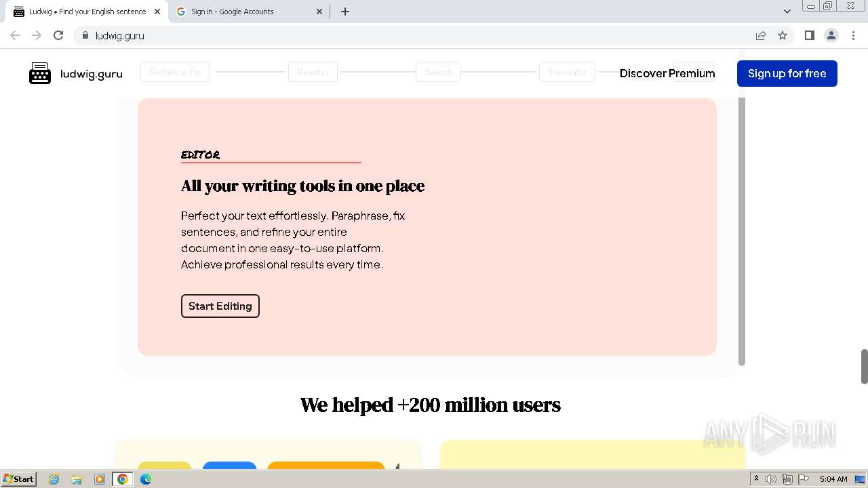
Task: Show hidden system tray icons
Action: tap(756, 479)
